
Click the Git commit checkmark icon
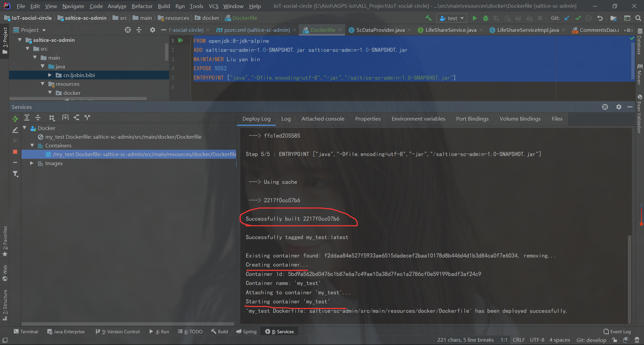tap(578, 18)
